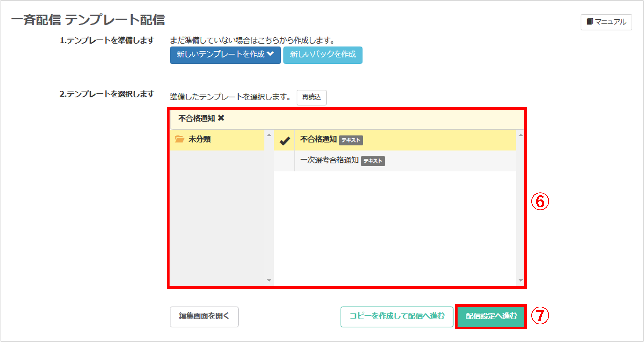This screenshot has height=342, width=644.
Task: Click the 未分類 folder icon
Action: click(x=180, y=139)
